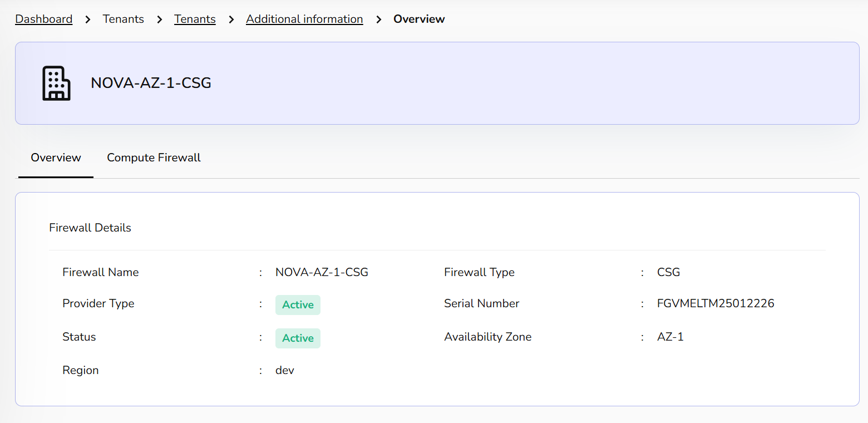The width and height of the screenshot is (868, 423).
Task: Click the serial number FGVMELTM25012226
Action: [x=716, y=303]
